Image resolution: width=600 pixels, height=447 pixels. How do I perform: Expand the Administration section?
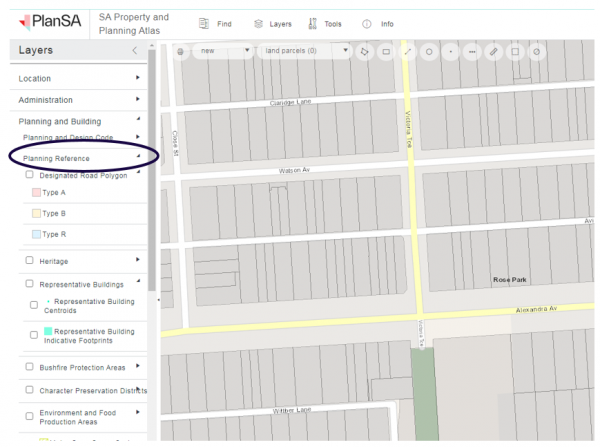point(137,100)
